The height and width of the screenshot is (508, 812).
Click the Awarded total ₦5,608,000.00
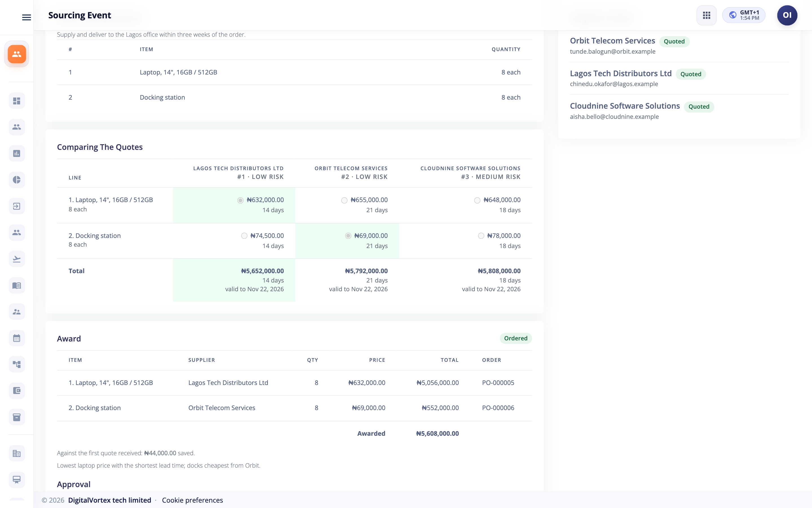(x=437, y=433)
